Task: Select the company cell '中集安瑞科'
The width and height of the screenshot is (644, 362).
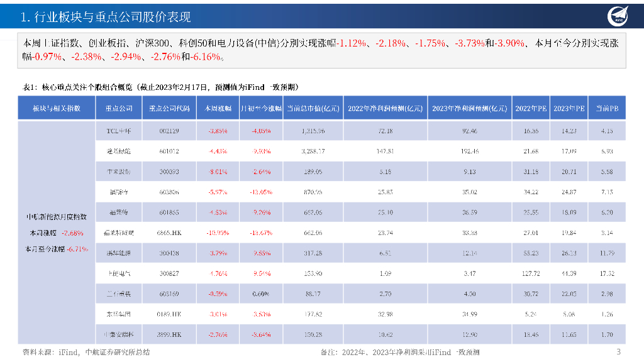Action: click(x=119, y=334)
